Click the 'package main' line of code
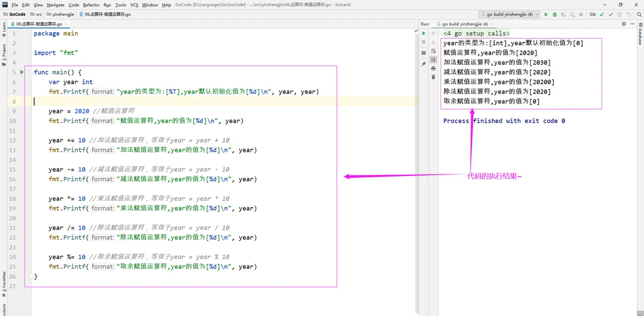Screen dimensions: 644x316 (56, 33)
